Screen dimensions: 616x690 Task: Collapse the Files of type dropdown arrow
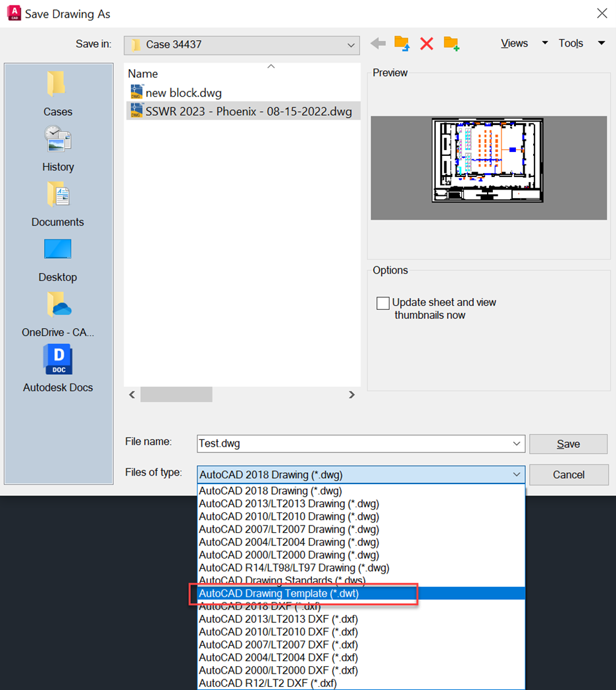click(517, 475)
